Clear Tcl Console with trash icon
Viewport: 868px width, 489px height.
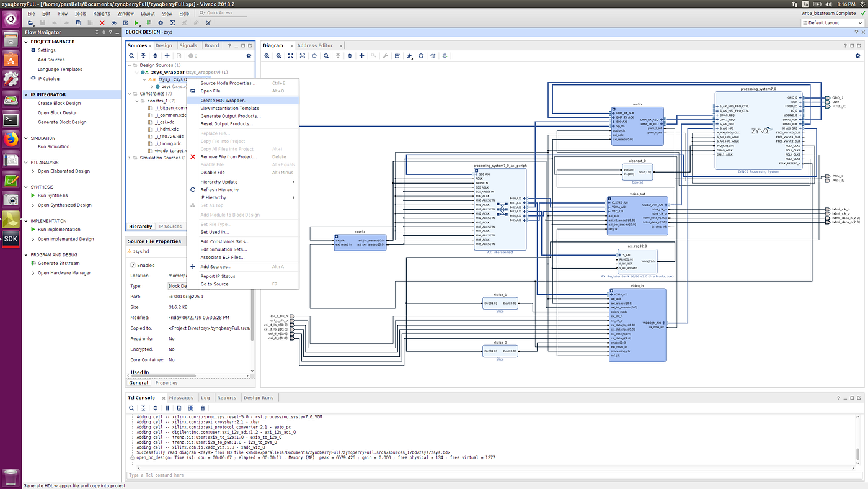202,408
